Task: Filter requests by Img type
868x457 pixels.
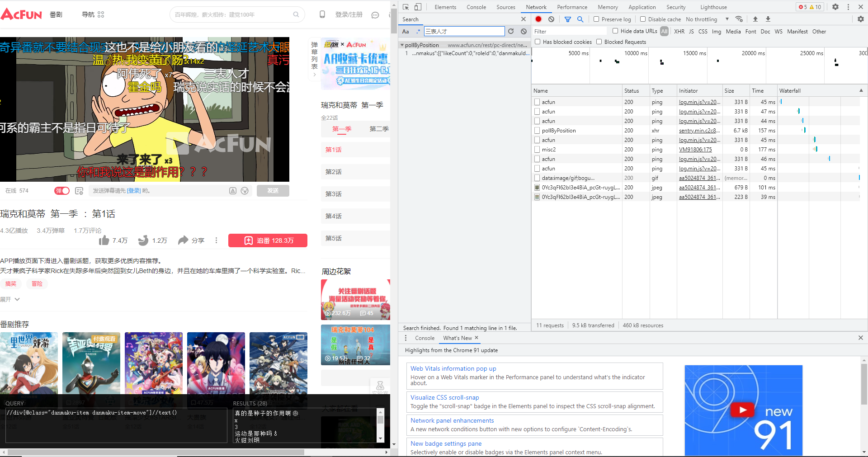Action: (x=717, y=31)
